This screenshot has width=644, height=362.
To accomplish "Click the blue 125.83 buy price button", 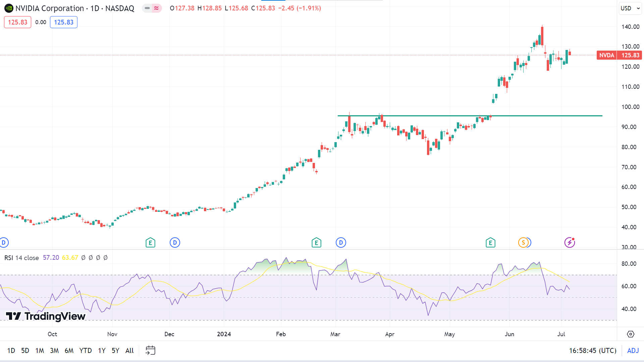I will pos(64,22).
